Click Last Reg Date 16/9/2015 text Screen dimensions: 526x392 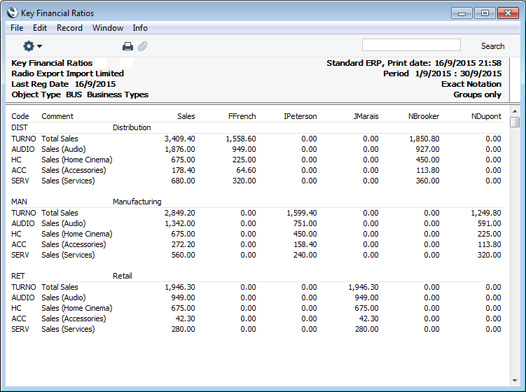pyautogui.click(x=63, y=84)
